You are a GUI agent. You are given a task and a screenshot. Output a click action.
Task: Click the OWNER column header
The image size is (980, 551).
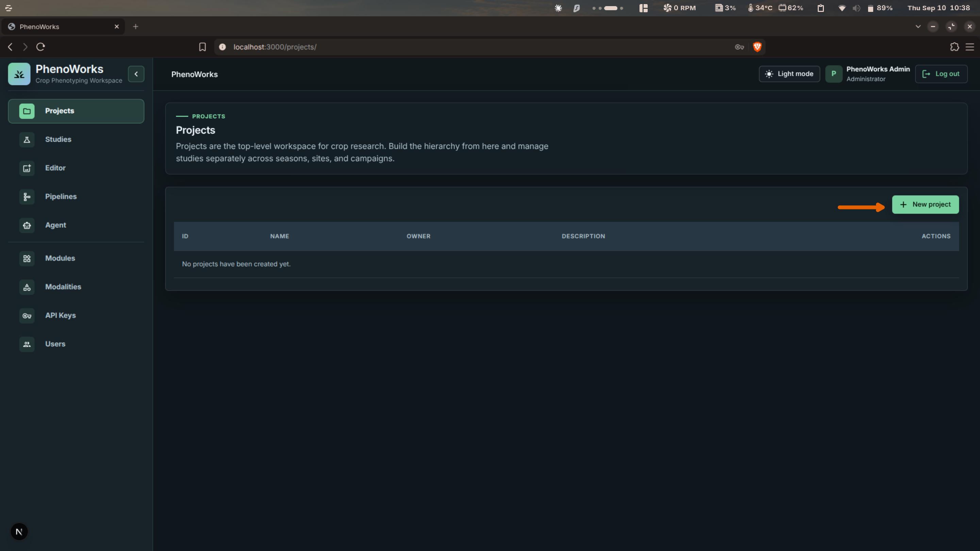coord(418,236)
